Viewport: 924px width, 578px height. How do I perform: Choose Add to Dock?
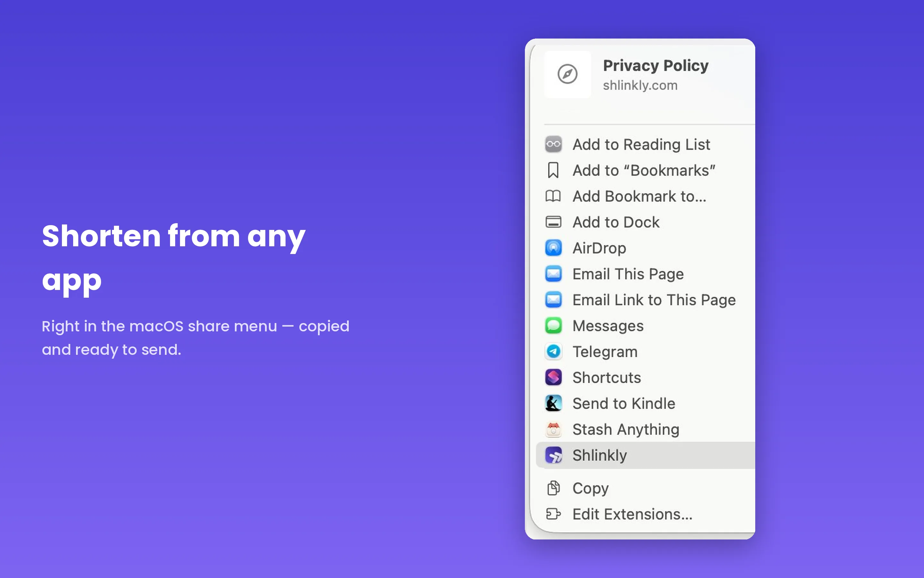coord(645,222)
